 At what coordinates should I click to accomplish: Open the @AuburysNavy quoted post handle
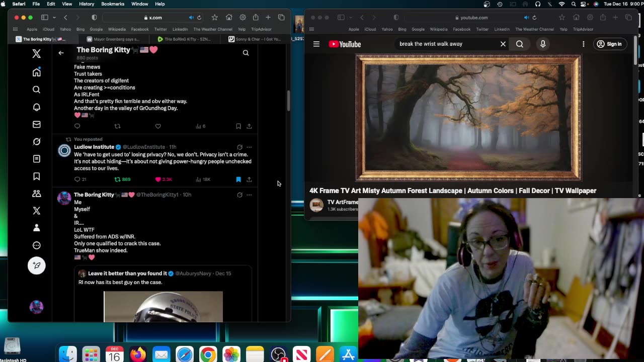pos(193,274)
